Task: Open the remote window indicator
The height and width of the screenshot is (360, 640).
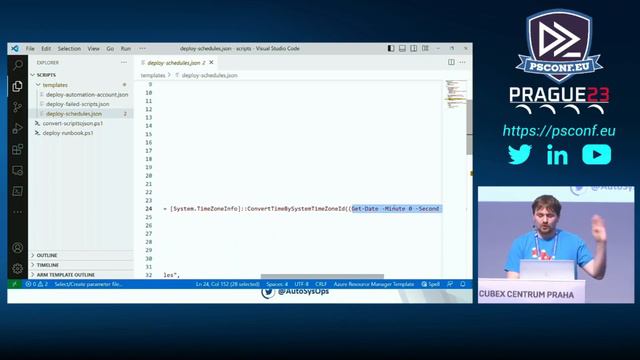Action: point(15,284)
